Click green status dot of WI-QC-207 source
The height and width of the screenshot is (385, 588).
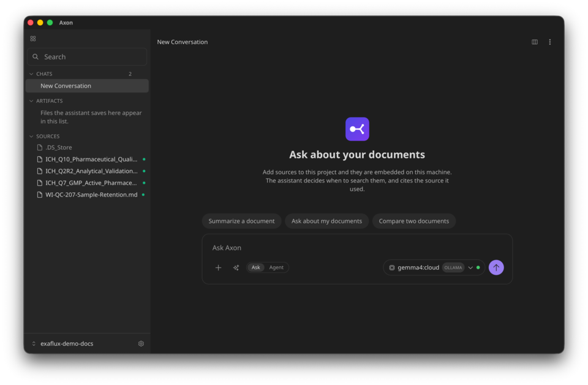point(143,195)
